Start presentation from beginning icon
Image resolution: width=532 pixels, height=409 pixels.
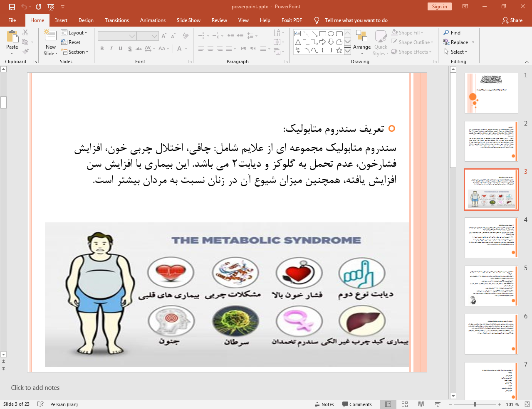point(51,7)
